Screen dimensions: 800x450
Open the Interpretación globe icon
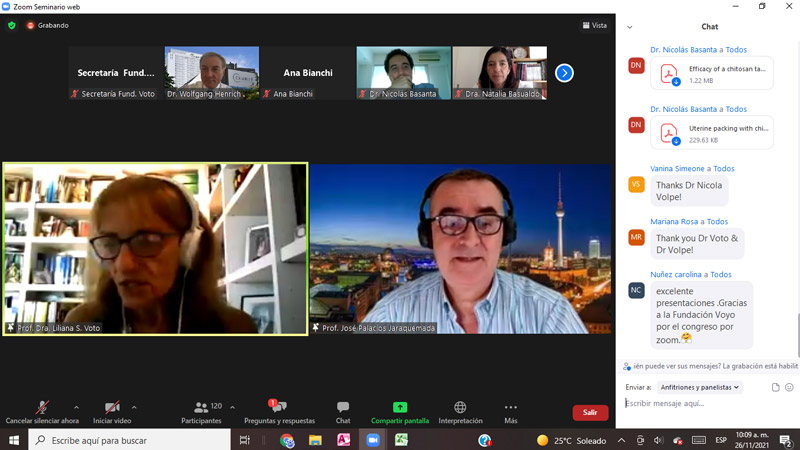pyautogui.click(x=460, y=408)
